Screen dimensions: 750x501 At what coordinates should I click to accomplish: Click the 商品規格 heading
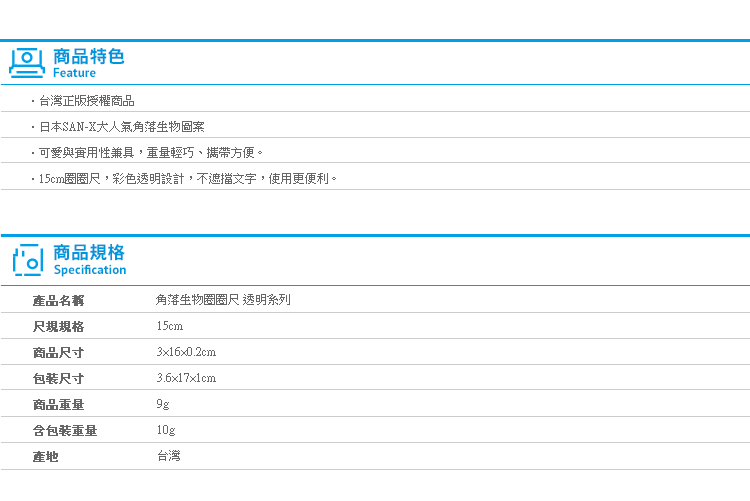click(x=89, y=252)
